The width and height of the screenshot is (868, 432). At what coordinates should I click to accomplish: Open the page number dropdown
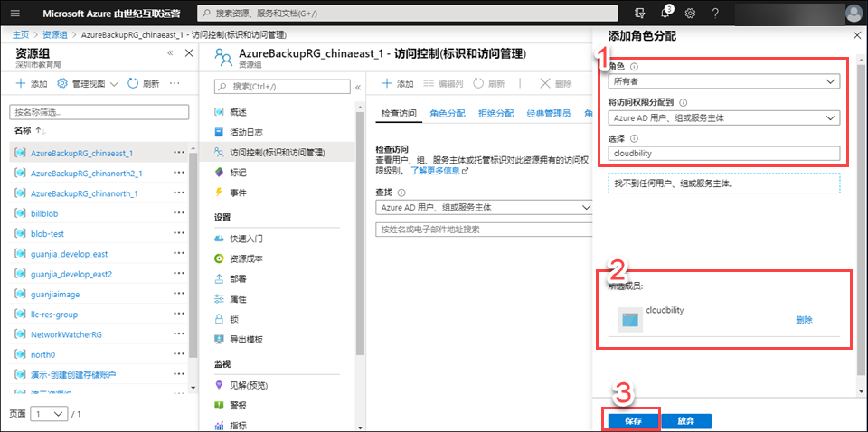(50, 413)
